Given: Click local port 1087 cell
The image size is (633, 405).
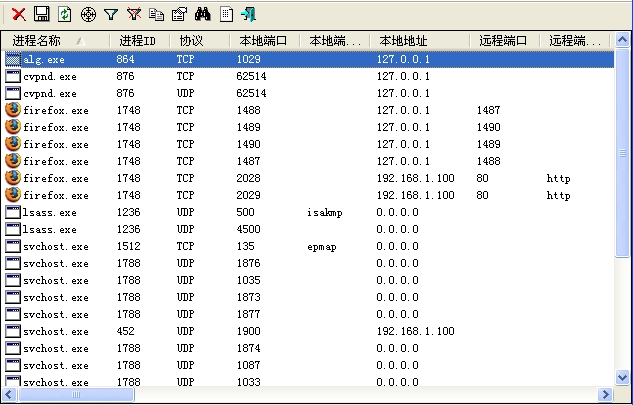Looking at the screenshot, I should [248, 365].
